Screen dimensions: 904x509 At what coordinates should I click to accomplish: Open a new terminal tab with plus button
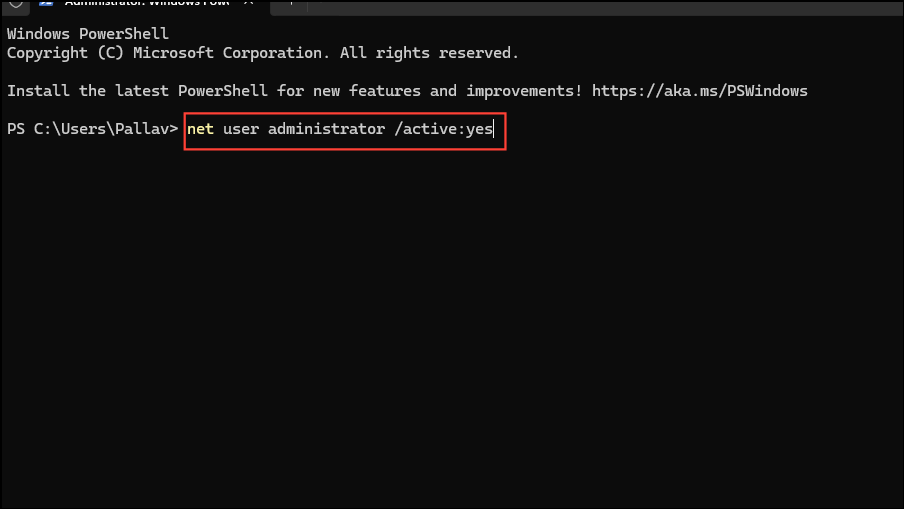click(291, 3)
